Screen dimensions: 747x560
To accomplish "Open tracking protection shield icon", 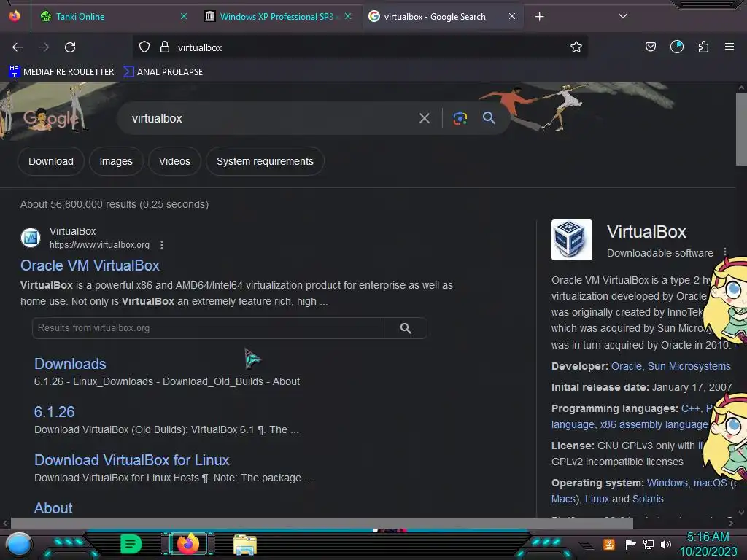I will 144,47.
